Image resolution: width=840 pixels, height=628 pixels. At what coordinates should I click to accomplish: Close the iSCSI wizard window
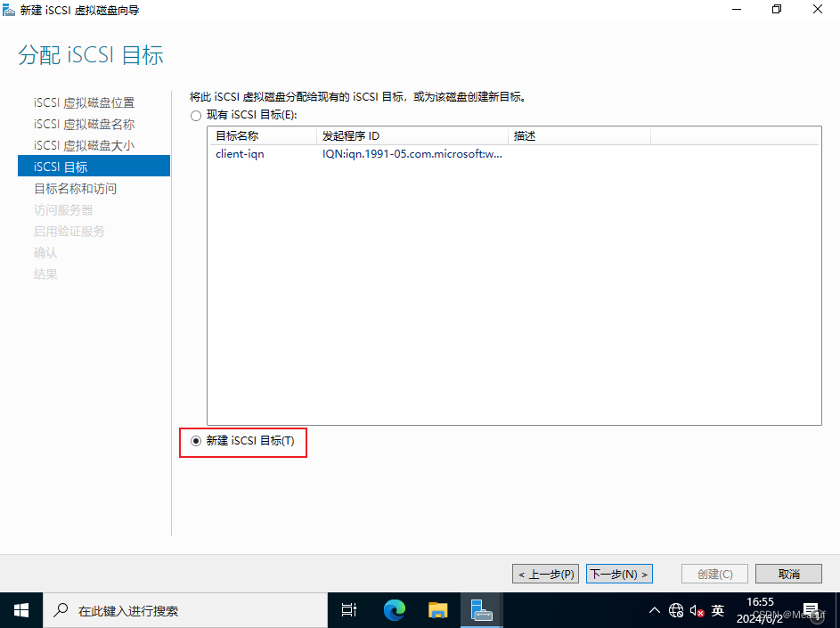pos(818,10)
